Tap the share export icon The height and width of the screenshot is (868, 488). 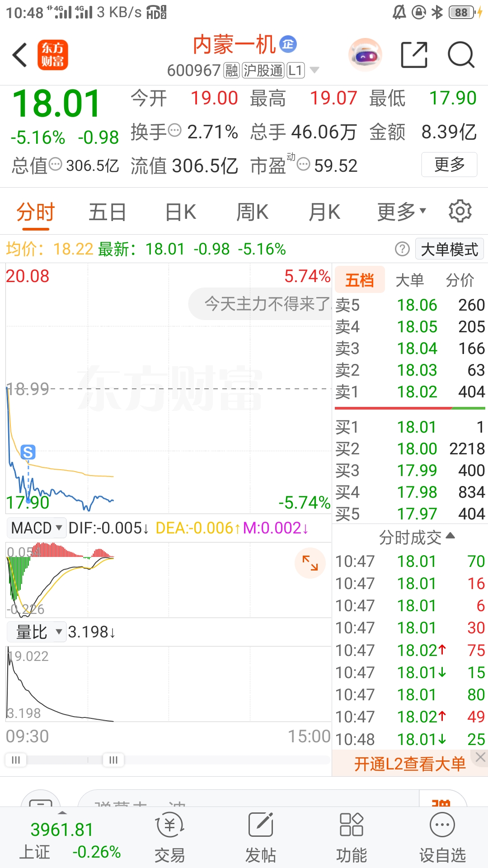tap(414, 55)
